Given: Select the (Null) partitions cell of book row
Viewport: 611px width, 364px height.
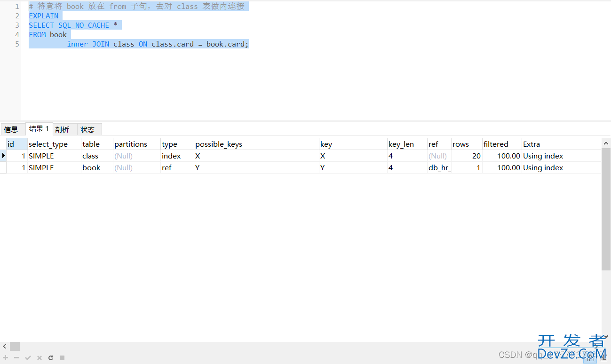Looking at the screenshot, I should (137, 167).
